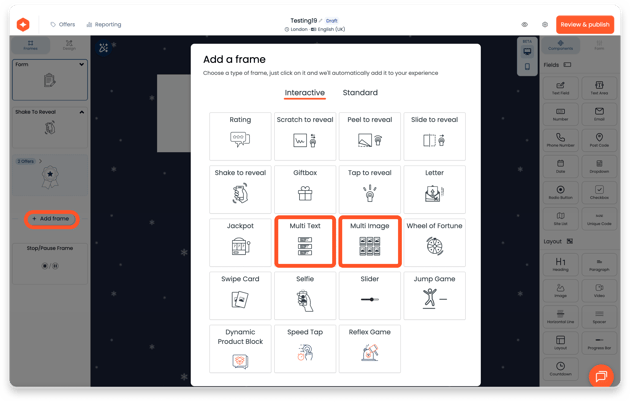Switch to the Standard tab
The width and height of the screenshot is (630, 414).
pyautogui.click(x=360, y=93)
